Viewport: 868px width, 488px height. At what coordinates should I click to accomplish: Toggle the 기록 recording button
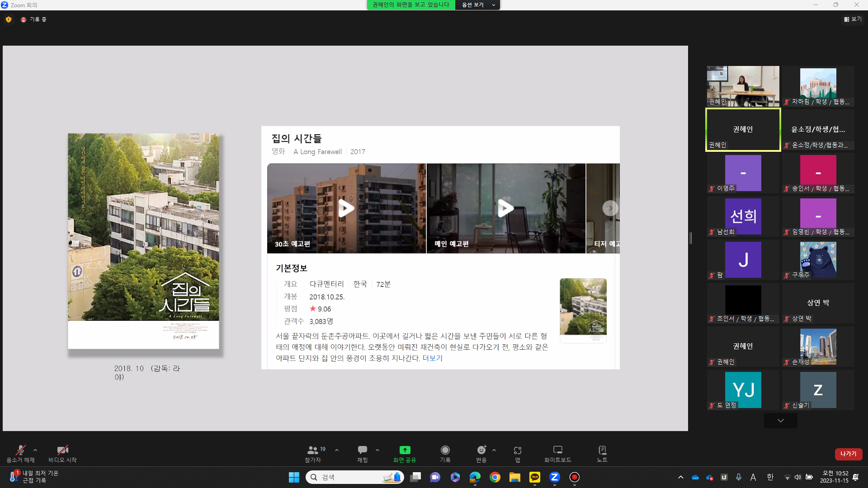[x=445, y=454]
